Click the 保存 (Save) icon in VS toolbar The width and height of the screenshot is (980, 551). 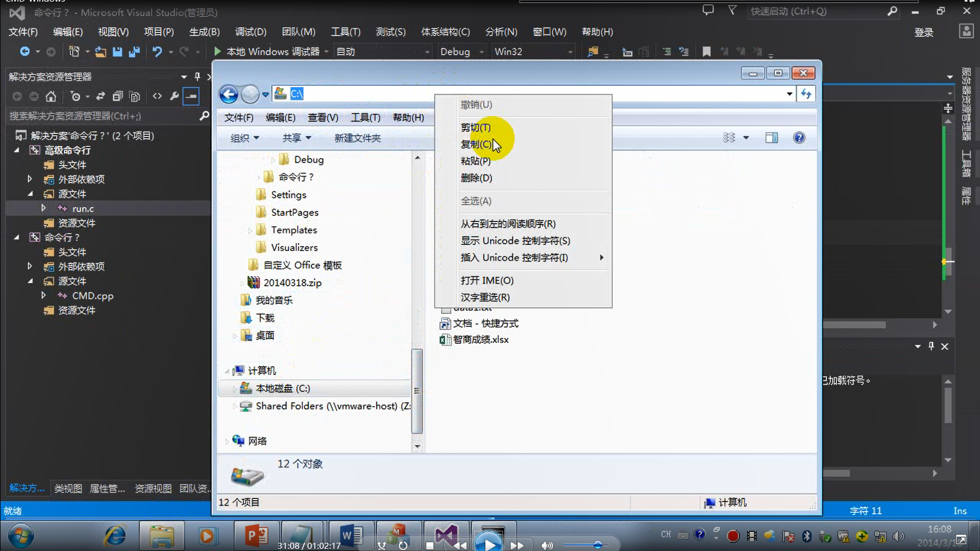(x=118, y=51)
